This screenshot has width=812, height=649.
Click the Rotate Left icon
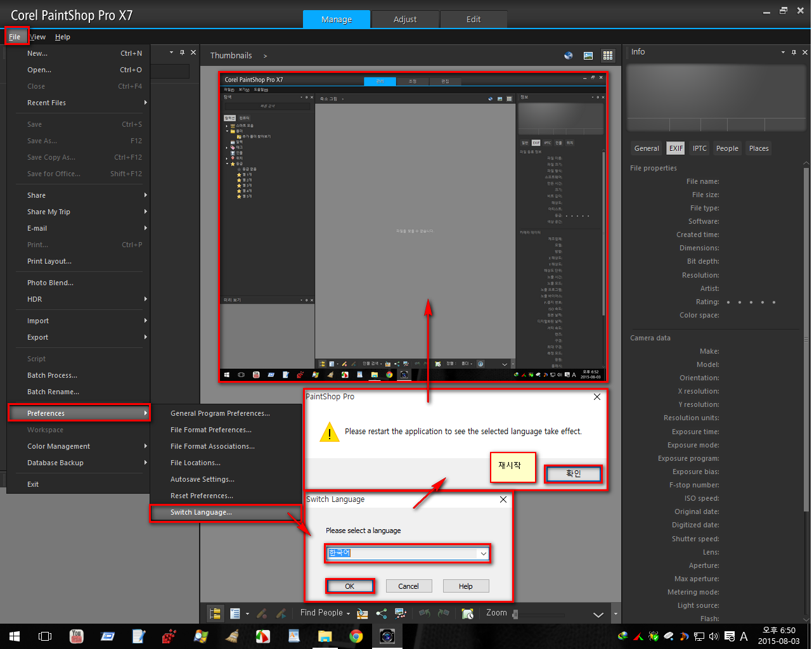(x=425, y=614)
